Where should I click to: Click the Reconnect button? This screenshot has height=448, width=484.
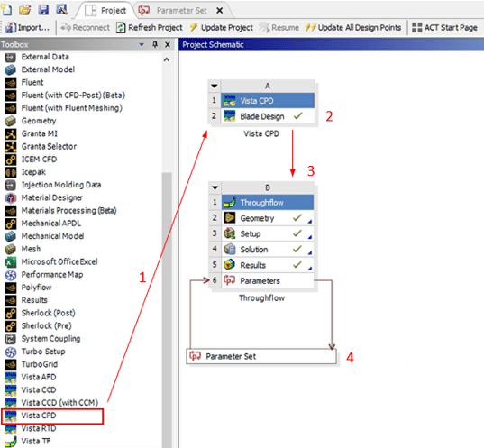85,27
